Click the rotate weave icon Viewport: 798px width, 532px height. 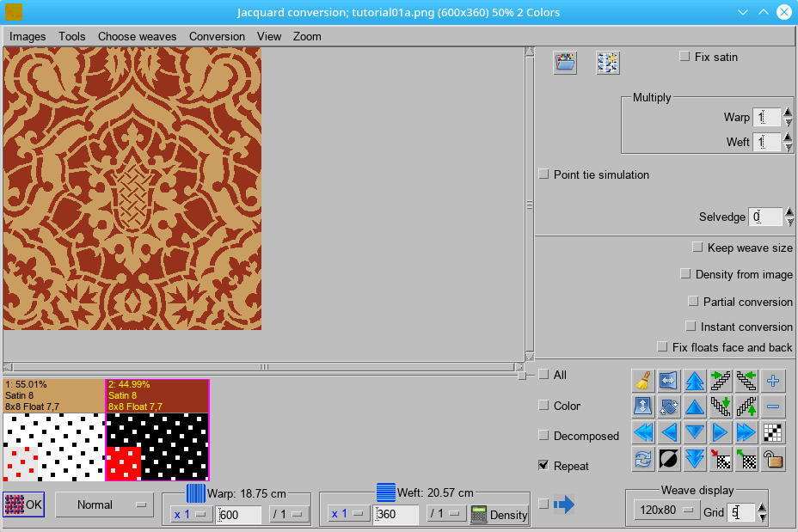click(669, 407)
